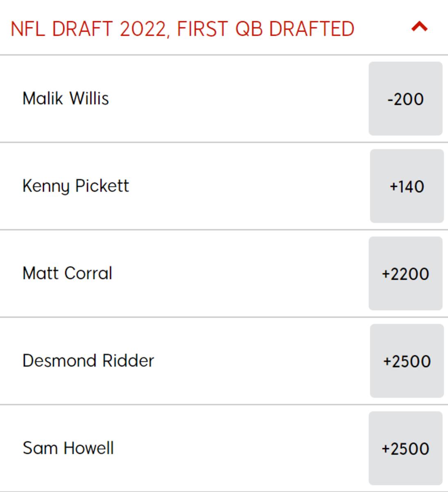The image size is (448, 492).
Task: Collapse the First QB Drafted section
Action: click(419, 27)
